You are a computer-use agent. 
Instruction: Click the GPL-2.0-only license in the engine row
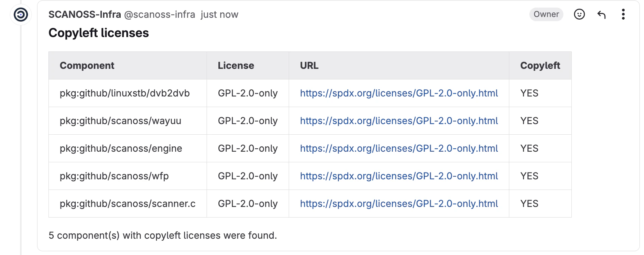248,148
